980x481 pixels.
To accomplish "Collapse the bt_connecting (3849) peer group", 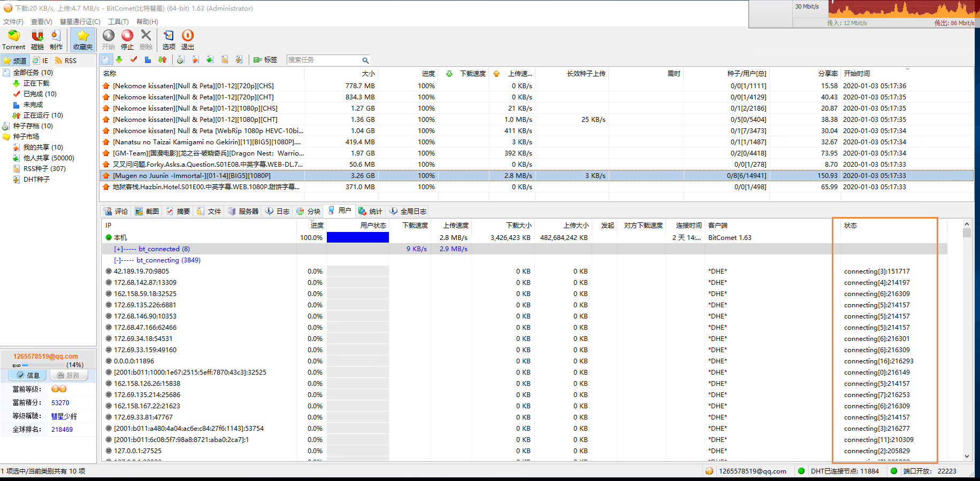I will [x=117, y=260].
